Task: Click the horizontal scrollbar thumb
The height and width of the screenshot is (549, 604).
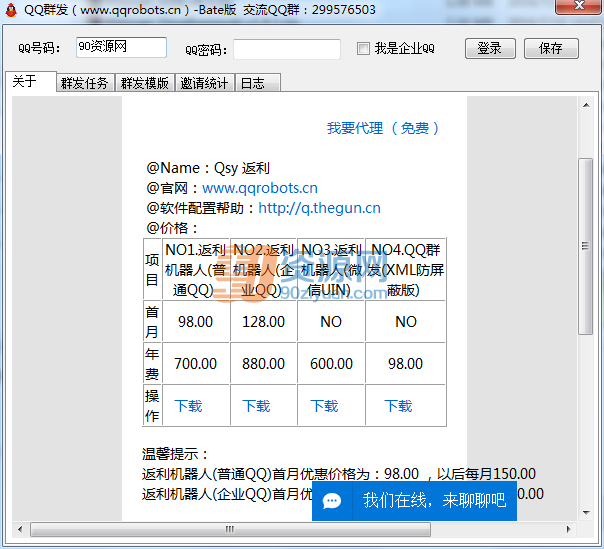Action: 230,529
